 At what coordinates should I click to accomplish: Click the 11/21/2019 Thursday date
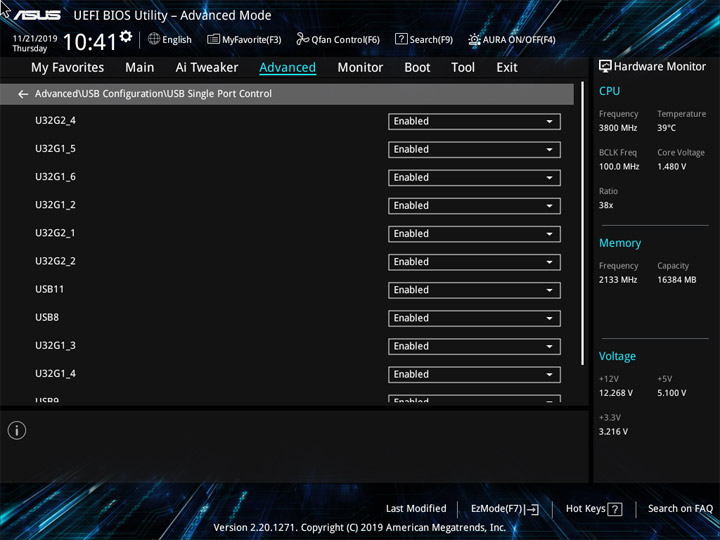coord(35,44)
